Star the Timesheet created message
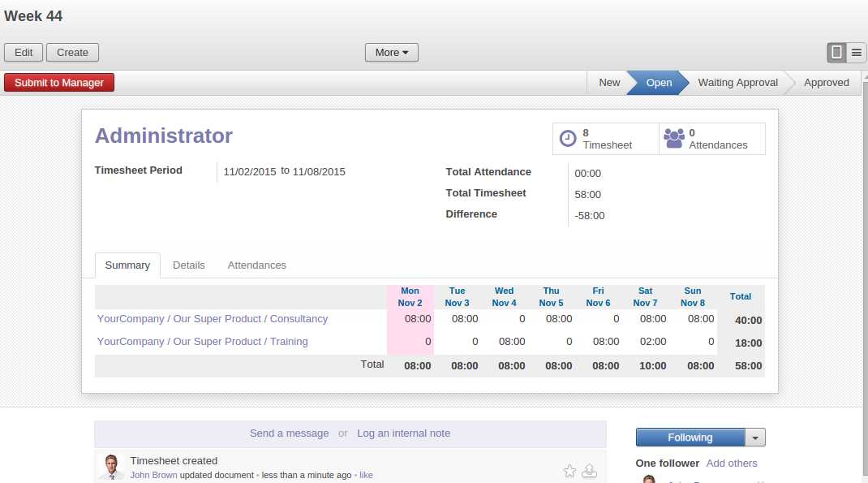 tap(569, 471)
